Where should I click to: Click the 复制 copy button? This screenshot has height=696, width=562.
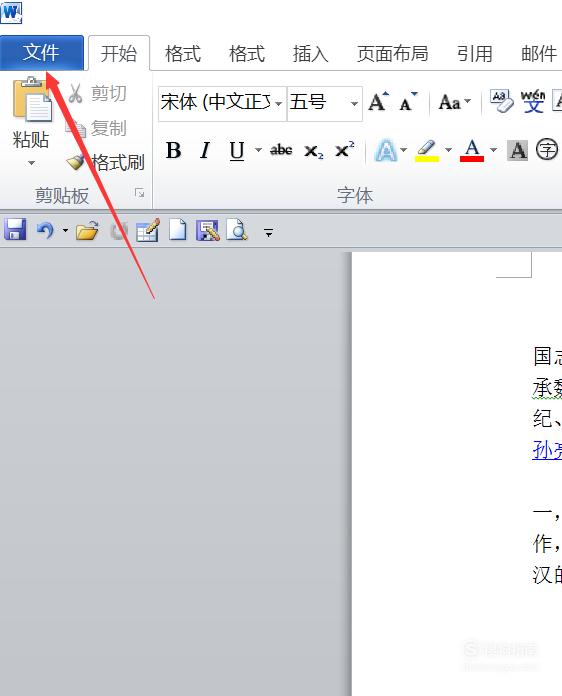(x=96, y=128)
